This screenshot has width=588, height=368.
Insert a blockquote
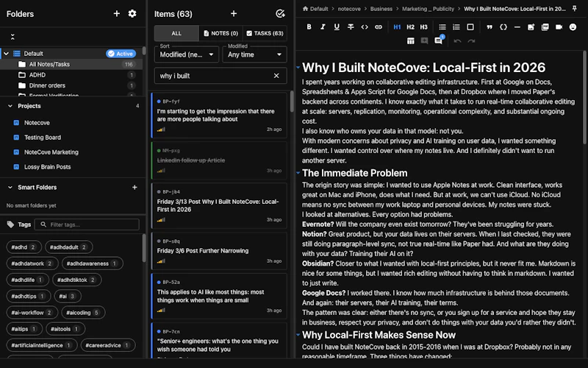point(490,26)
